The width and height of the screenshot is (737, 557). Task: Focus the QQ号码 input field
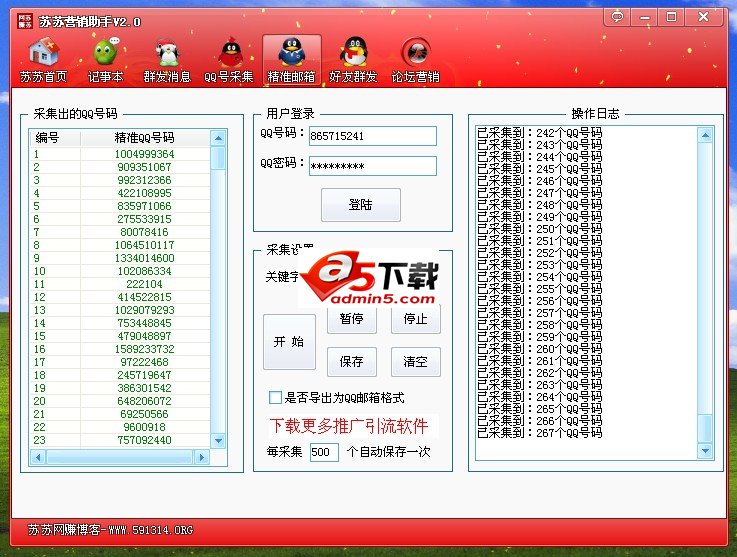tap(373, 136)
